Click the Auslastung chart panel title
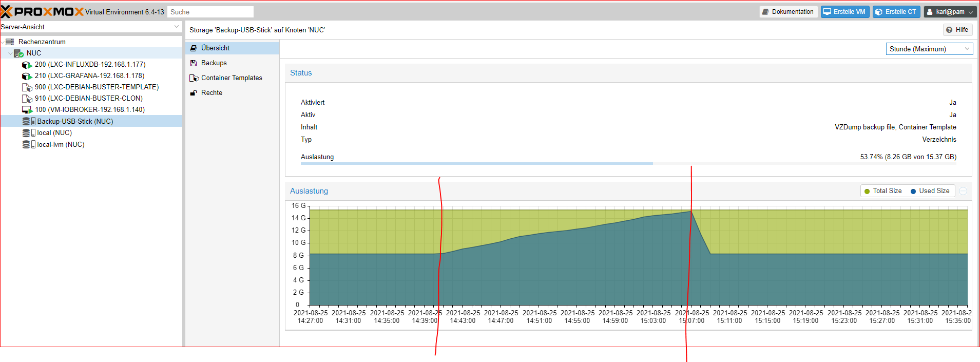 pyautogui.click(x=309, y=191)
